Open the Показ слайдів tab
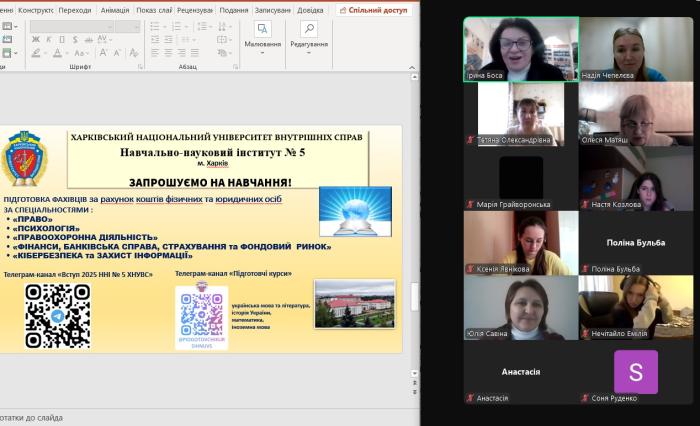The width and height of the screenshot is (700, 426). tap(153, 9)
